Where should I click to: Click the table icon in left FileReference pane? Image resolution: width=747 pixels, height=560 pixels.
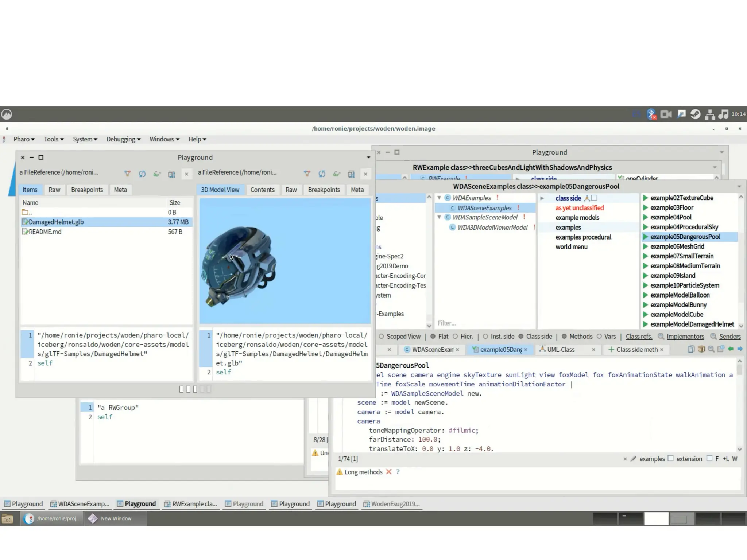(x=171, y=174)
